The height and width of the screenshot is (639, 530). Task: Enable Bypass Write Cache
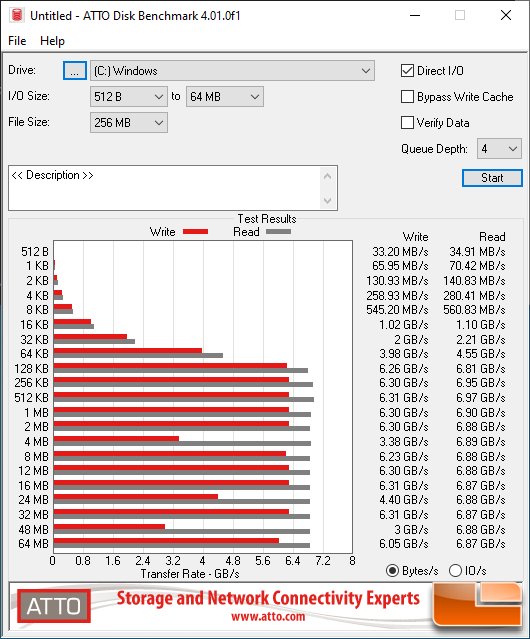click(407, 97)
